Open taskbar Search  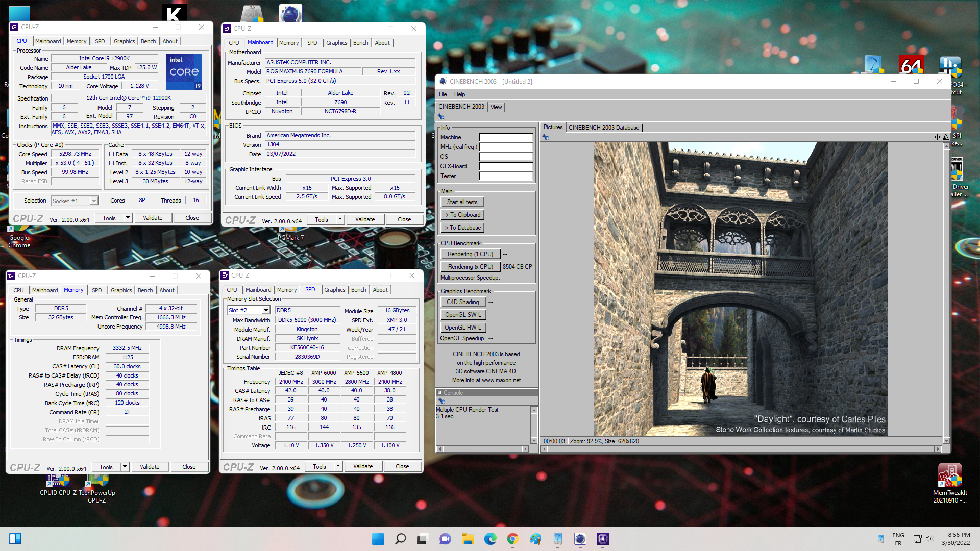coord(401,539)
